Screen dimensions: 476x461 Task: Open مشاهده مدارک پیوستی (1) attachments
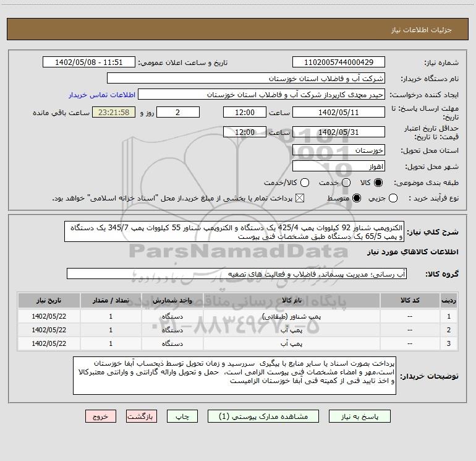tap(263, 416)
